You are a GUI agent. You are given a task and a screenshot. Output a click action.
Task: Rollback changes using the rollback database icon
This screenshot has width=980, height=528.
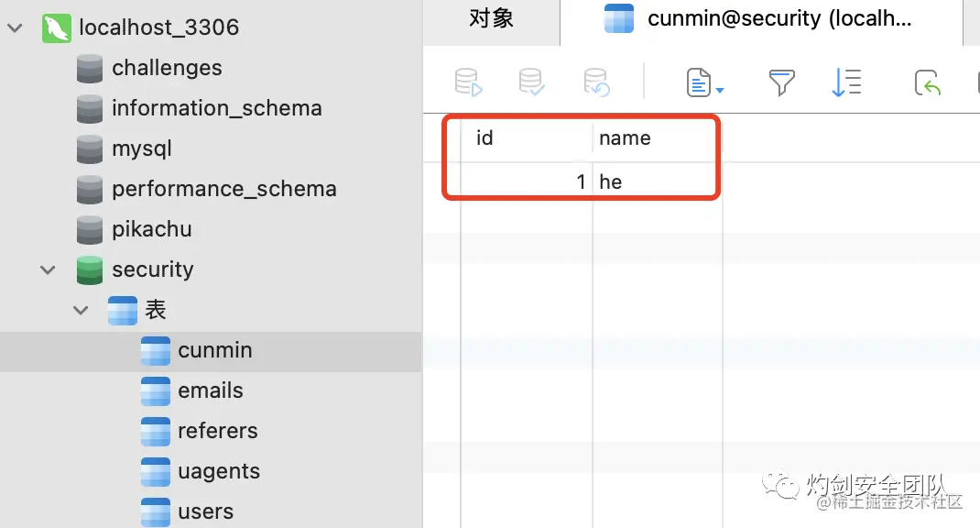[x=596, y=82]
